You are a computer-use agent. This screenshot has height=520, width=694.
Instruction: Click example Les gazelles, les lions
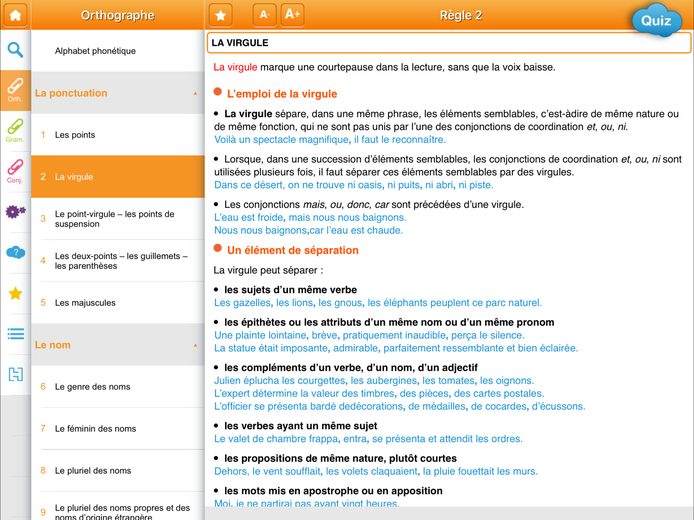(378, 303)
